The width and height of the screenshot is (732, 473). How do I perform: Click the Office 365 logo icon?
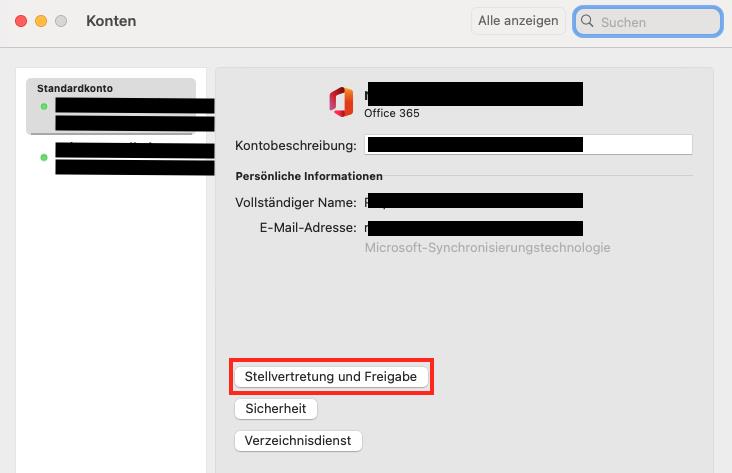click(x=341, y=102)
